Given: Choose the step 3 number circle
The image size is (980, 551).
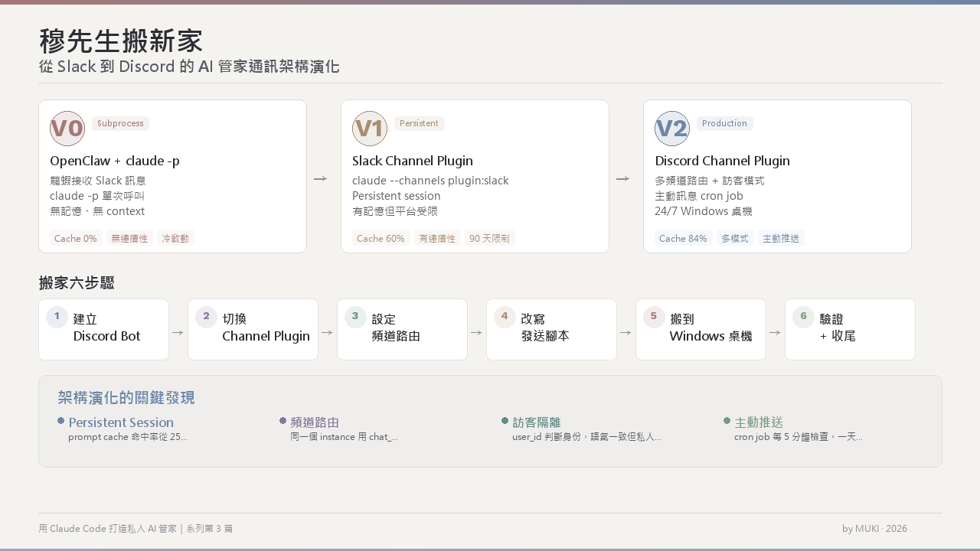Looking at the screenshot, I should point(355,317).
